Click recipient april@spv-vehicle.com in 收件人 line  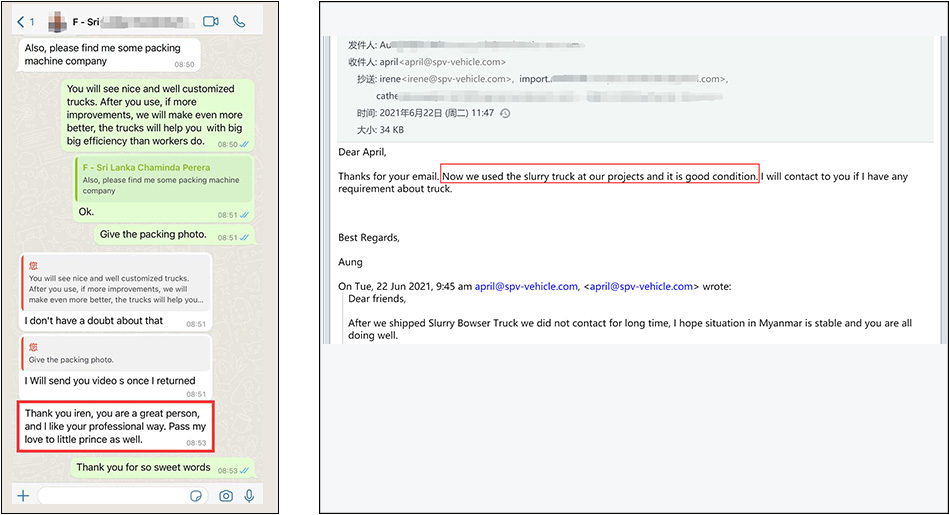(x=442, y=62)
